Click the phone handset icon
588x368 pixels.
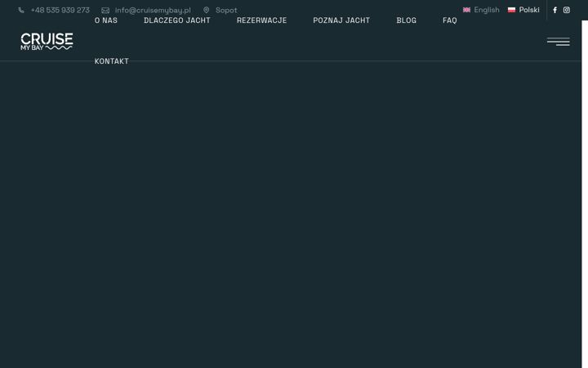[x=21, y=10]
